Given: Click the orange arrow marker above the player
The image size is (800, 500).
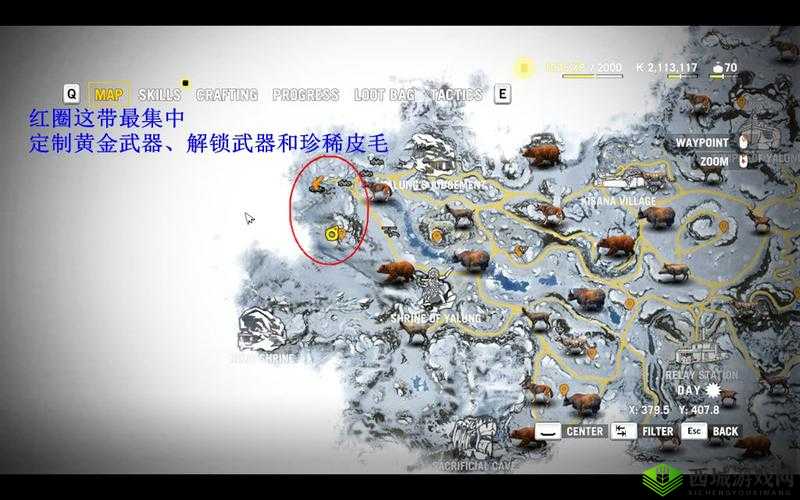Looking at the screenshot, I should point(318,182).
